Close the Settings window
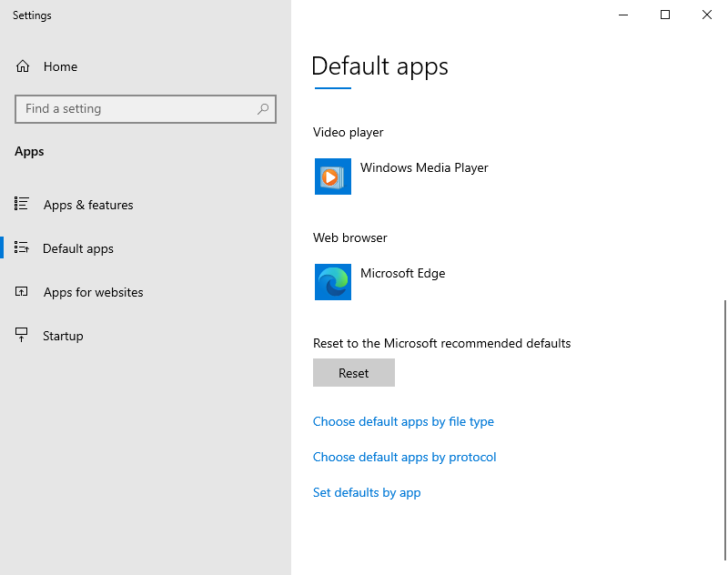The height and width of the screenshot is (575, 728). pos(707,15)
